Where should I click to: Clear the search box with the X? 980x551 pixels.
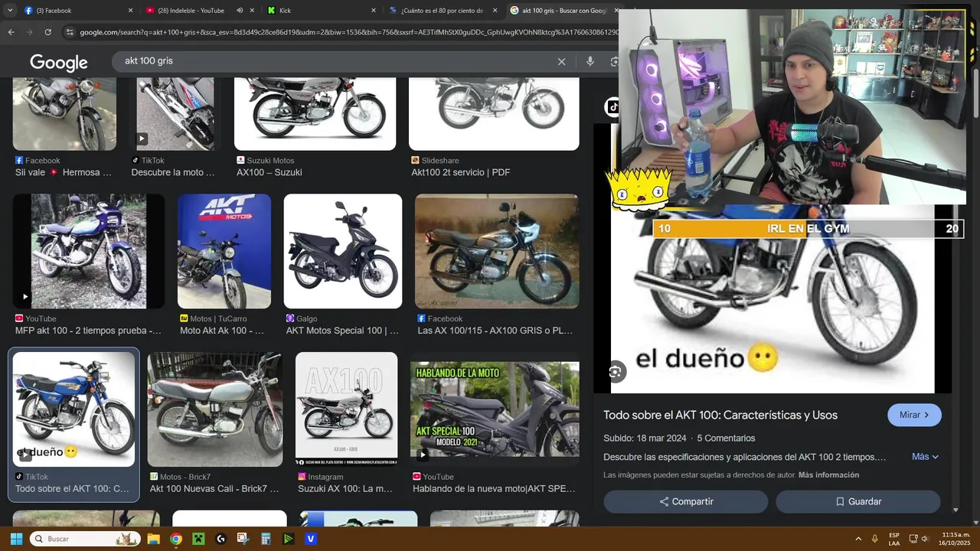click(561, 61)
